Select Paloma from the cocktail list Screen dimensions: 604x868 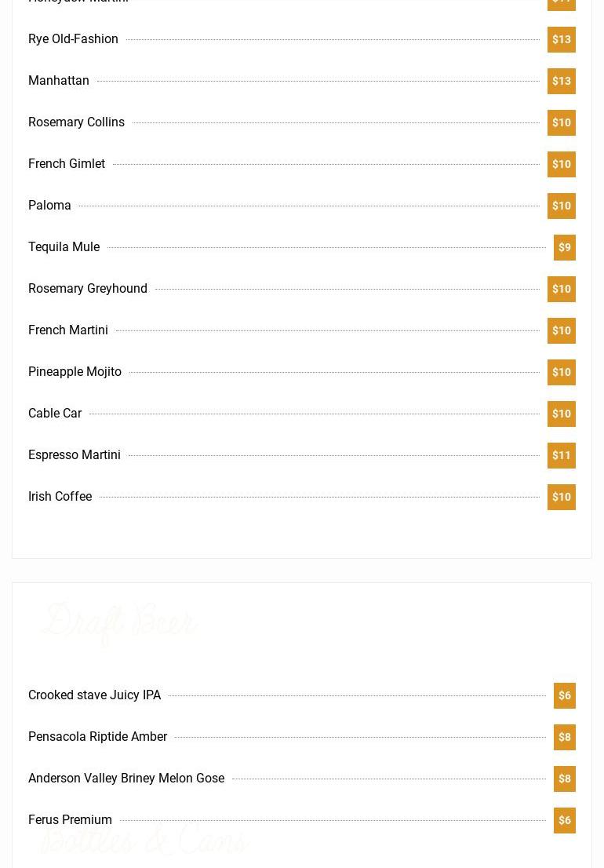click(49, 206)
